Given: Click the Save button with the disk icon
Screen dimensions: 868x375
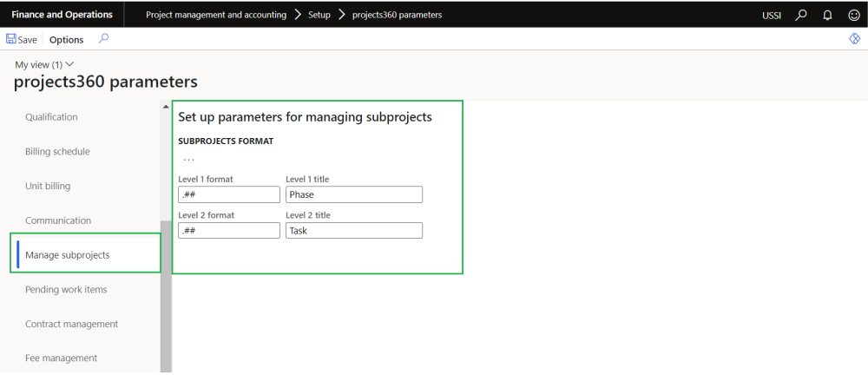Looking at the screenshot, I should pos(22,40).
